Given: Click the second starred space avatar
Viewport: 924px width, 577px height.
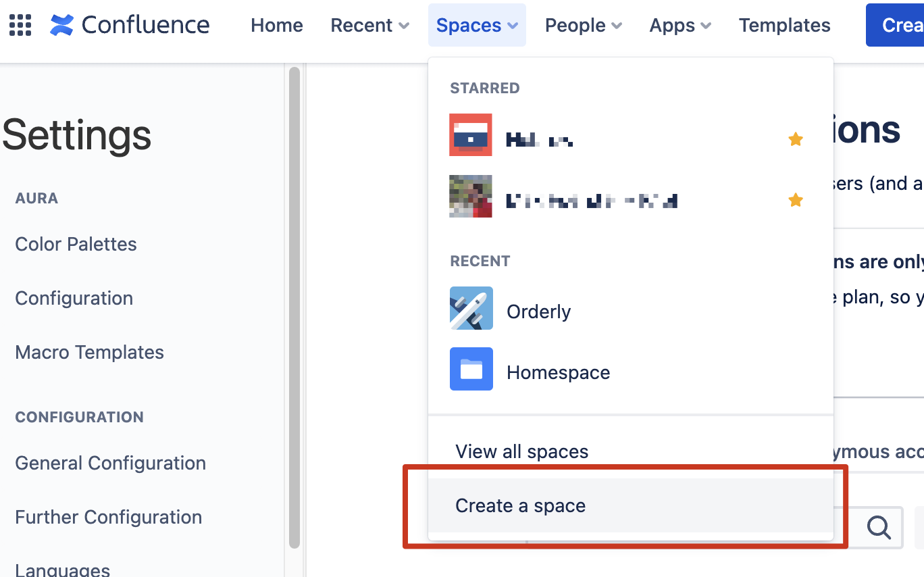Looking at the screenshot, I should click(x=471, y=197).
